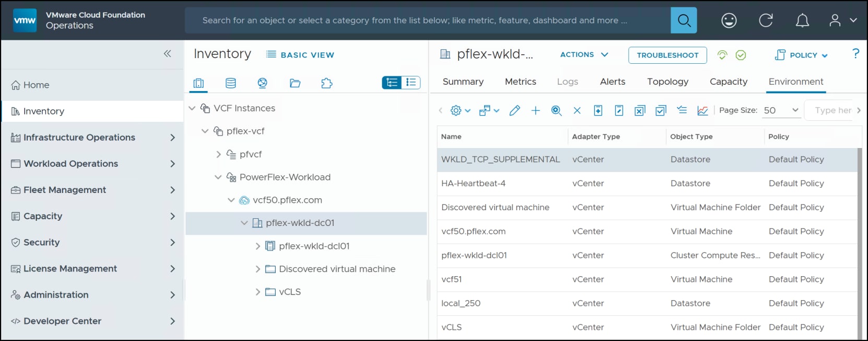Click the deselect all toolbar icon
The width and height of the screenshot is (868, 341).
click(640, 110)
